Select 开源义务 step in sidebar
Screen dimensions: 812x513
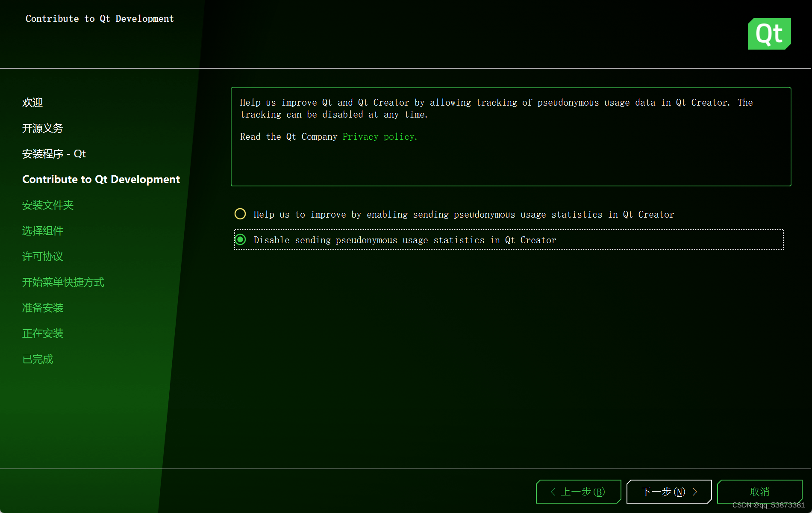(43, 128)
